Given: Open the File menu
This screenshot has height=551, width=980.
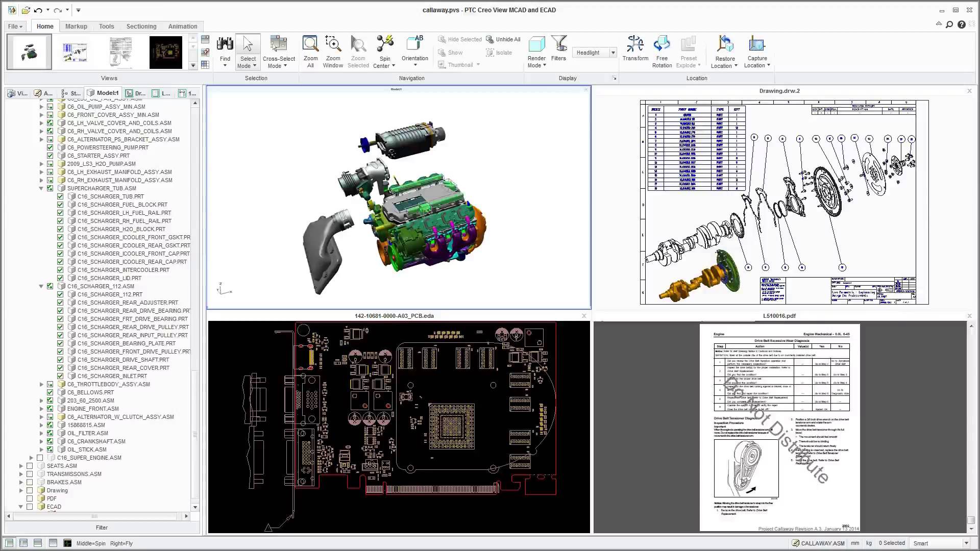Looking at the screenshot, I should (x=15, y=26).
